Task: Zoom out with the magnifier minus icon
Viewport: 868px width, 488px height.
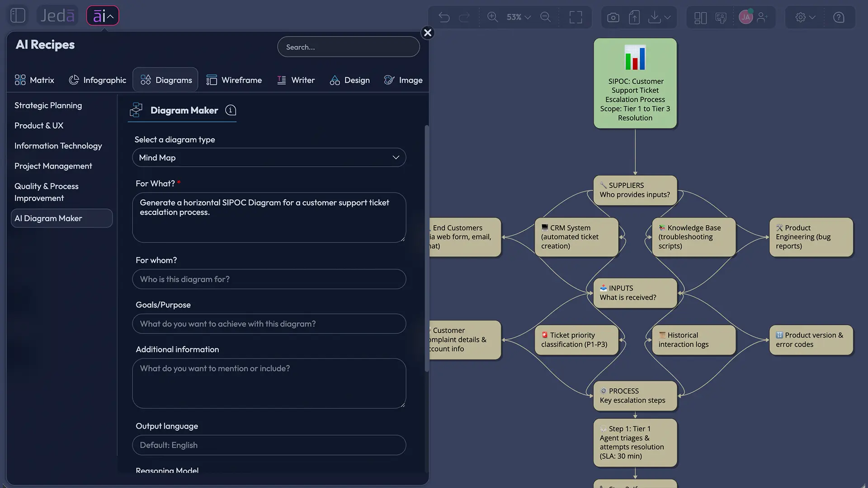Action: point(546,17)
